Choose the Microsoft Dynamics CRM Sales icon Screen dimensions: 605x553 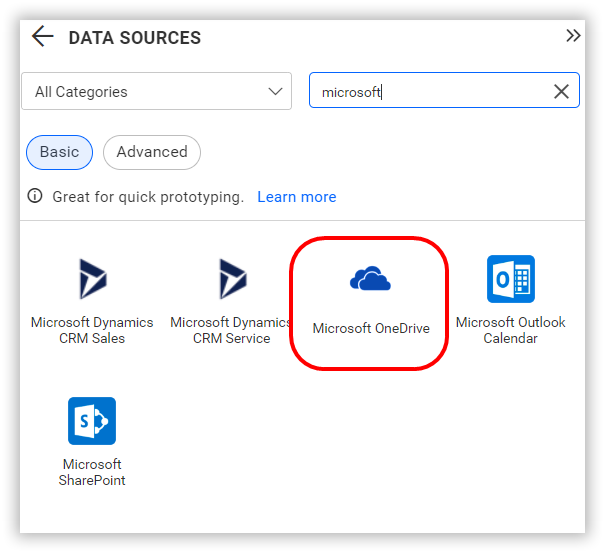[x=93, y=279]
